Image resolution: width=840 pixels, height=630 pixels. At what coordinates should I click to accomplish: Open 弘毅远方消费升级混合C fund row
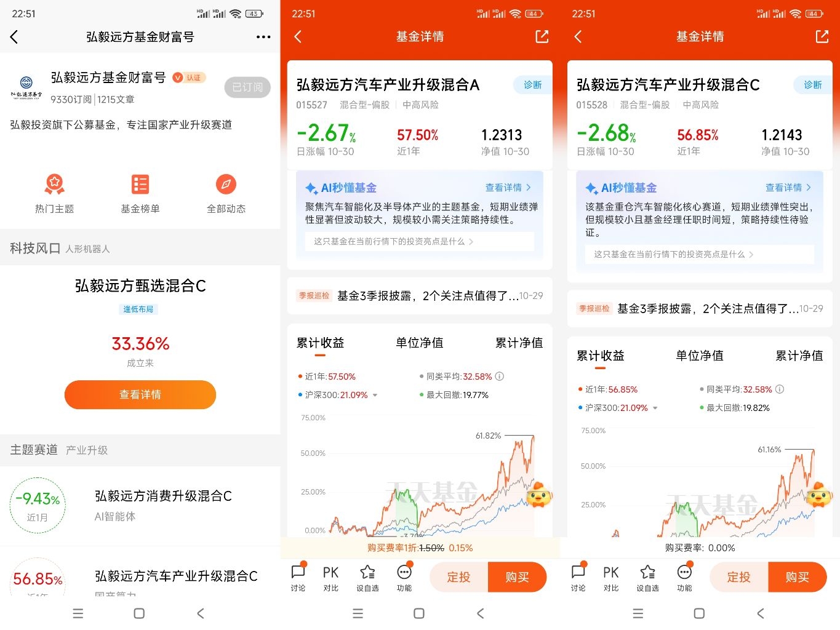[x=140, y=506]
